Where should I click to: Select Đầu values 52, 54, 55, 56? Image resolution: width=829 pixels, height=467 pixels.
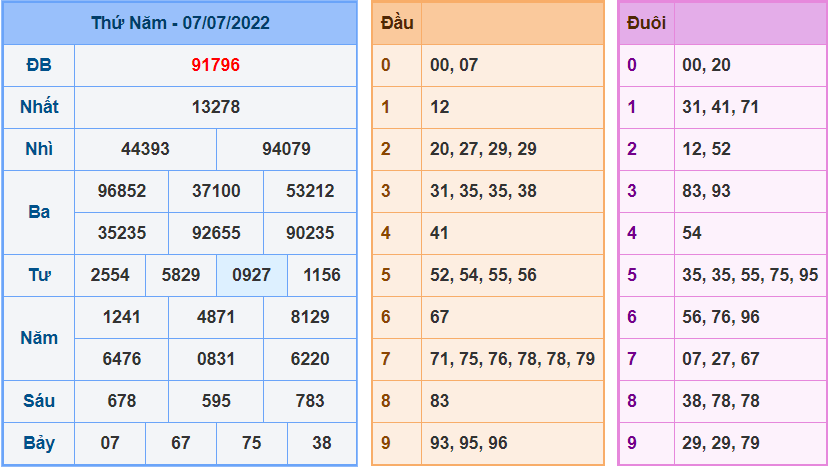(483, 274)
